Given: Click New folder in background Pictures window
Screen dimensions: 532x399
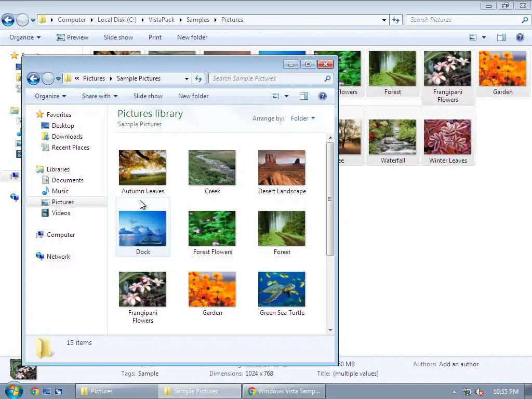Looking at the screenshot, I should [192, 37].
